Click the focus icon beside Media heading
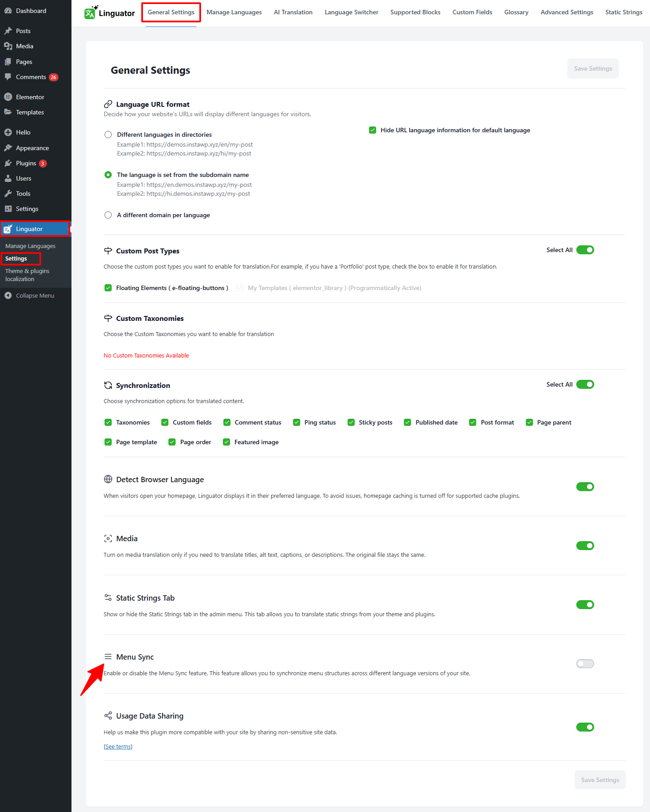Viewport: 650px width, 812px height. [108, 539]
